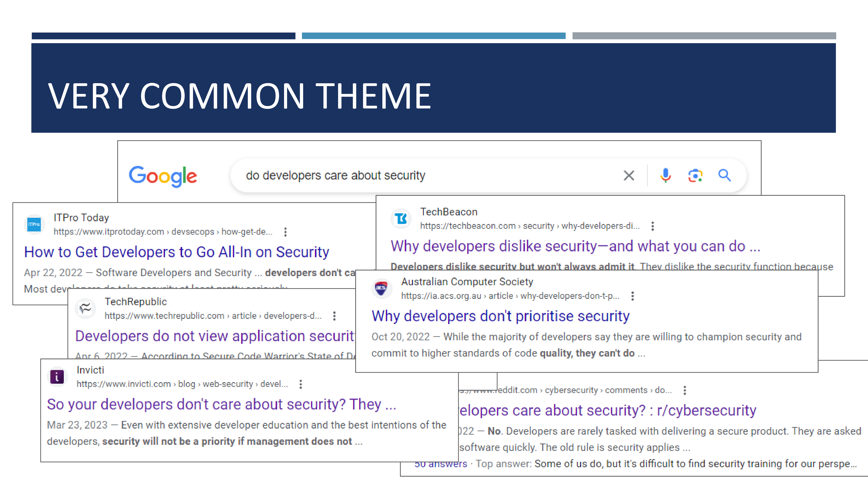Open three-dot menu for Invicti result
This screenshot has width=868, height=488.
[301, 384]
